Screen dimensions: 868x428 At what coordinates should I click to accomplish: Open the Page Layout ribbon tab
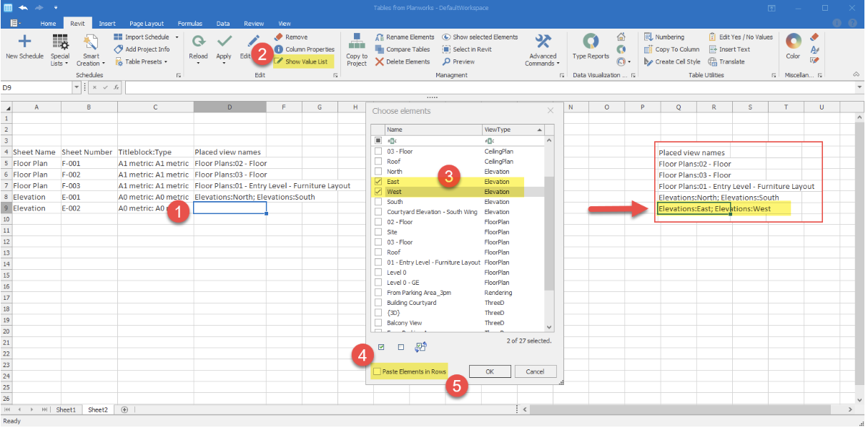point(146,23)
